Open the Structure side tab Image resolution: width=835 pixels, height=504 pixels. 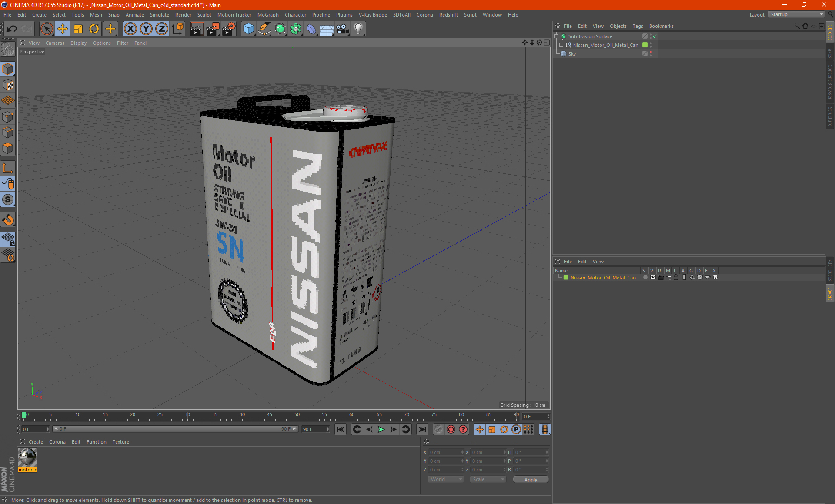(x=830, y=116)
